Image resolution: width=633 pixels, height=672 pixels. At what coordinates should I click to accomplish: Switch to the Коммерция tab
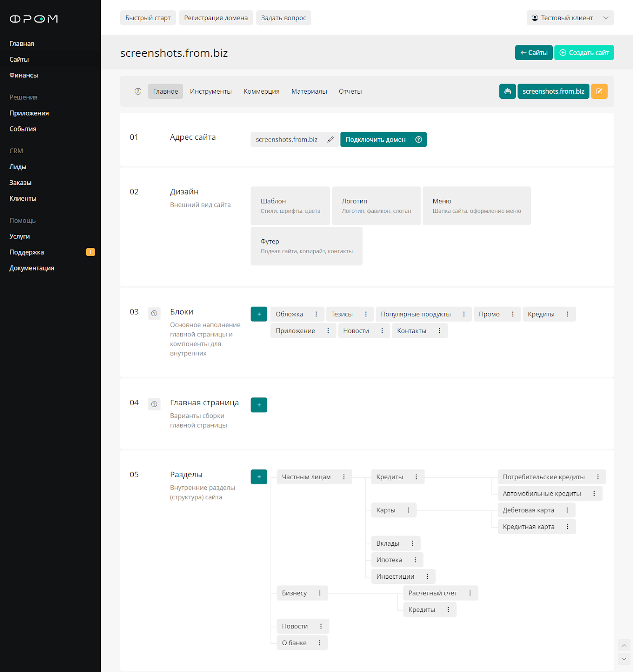click(x=261, y=91)
